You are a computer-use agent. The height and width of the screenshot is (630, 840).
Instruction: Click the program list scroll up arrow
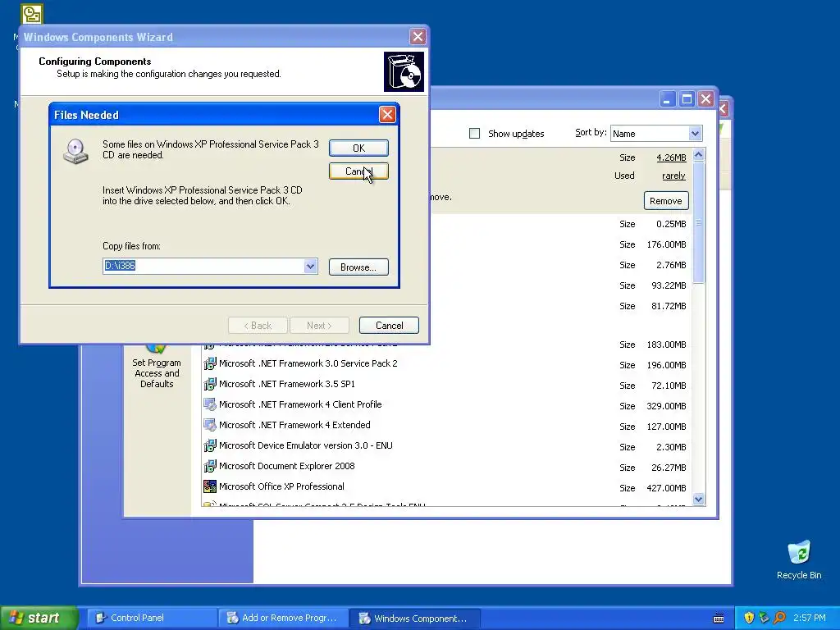(x=698, y=155)
